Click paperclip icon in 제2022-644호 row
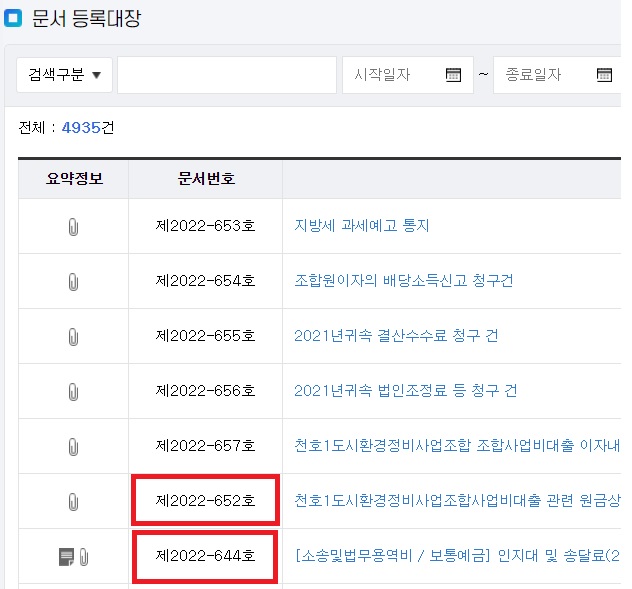Viewport: 632px width, 589px height. (x=84, y=557)
